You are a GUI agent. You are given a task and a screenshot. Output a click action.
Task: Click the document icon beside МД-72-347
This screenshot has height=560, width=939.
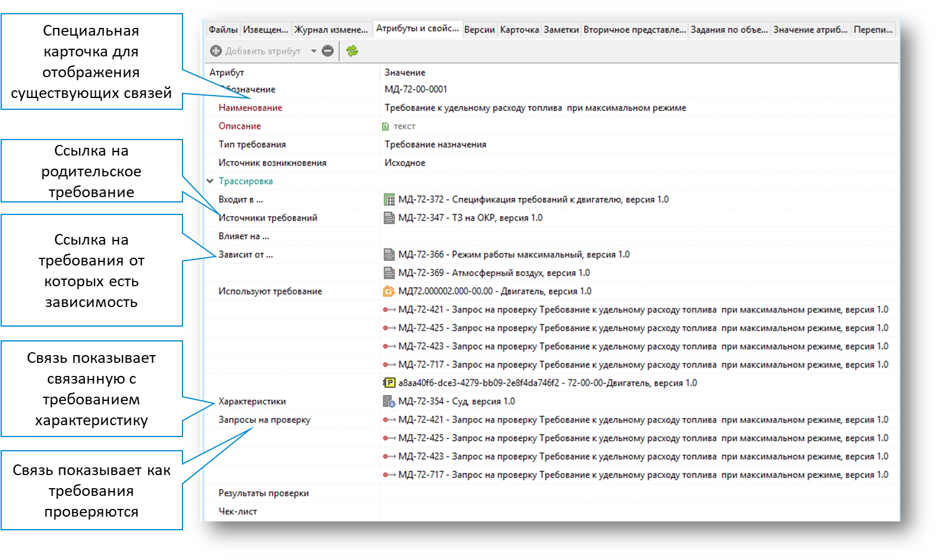coord(389,218)
